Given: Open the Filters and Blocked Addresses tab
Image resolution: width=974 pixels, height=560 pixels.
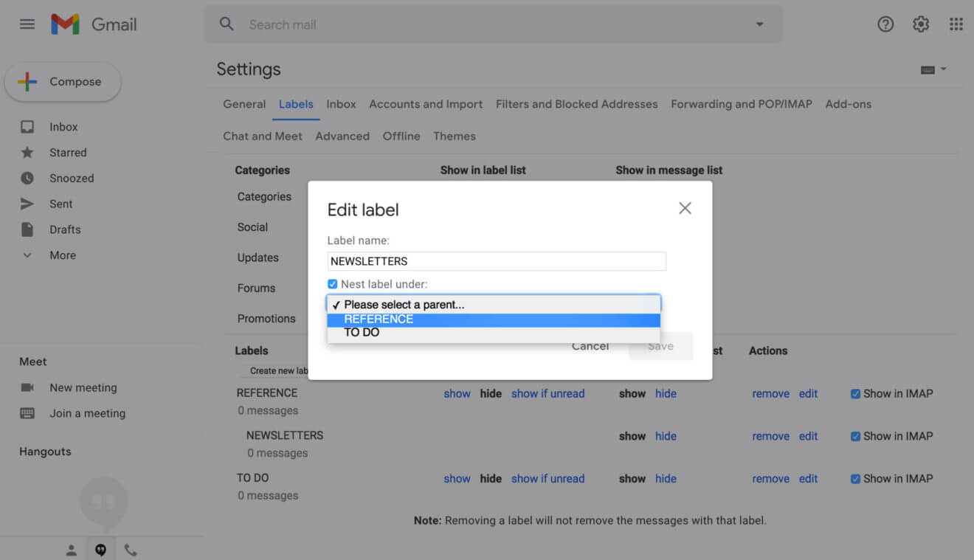Looking at the screenshot, I should coord(576,104).
